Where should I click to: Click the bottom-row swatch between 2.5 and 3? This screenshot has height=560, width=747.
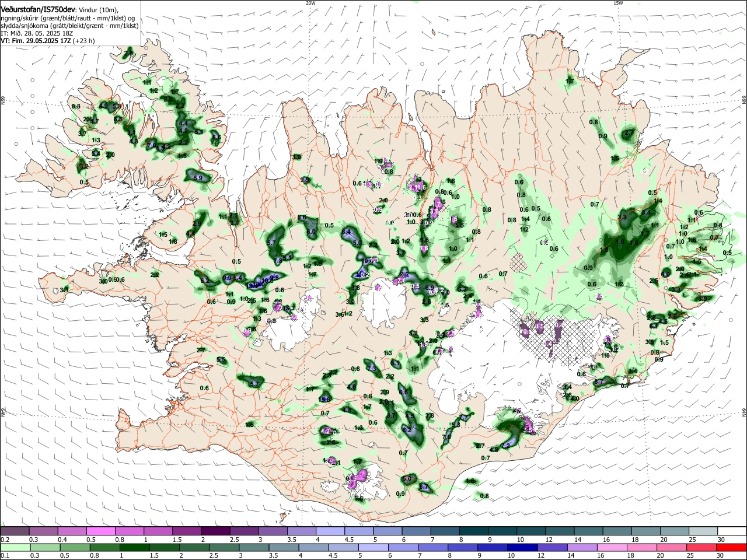click(x=224, y=547)
